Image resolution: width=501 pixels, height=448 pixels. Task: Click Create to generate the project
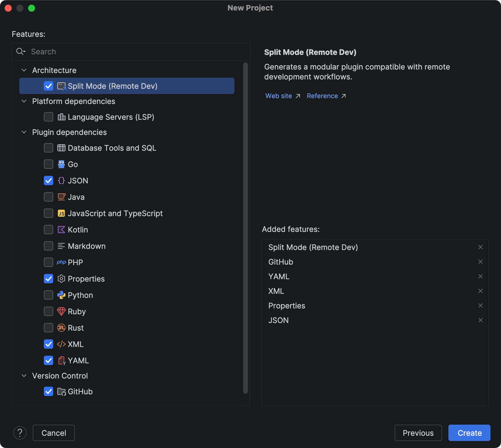[x=469, y=433]
